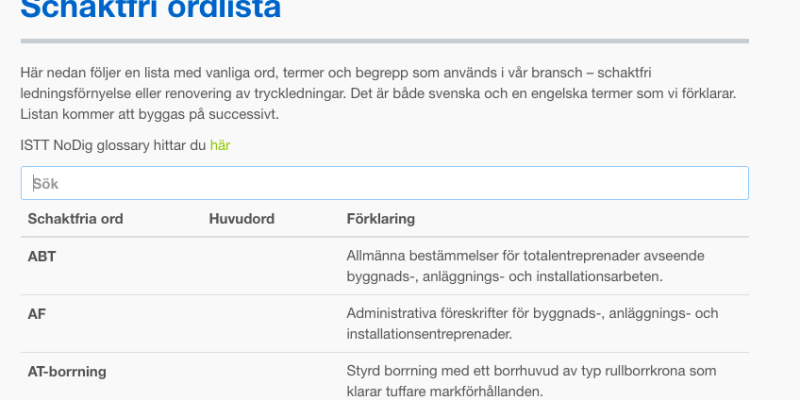Click the AF explanation about Administrativa föreskrifter

pyautogui.click(x=532, y=323)
